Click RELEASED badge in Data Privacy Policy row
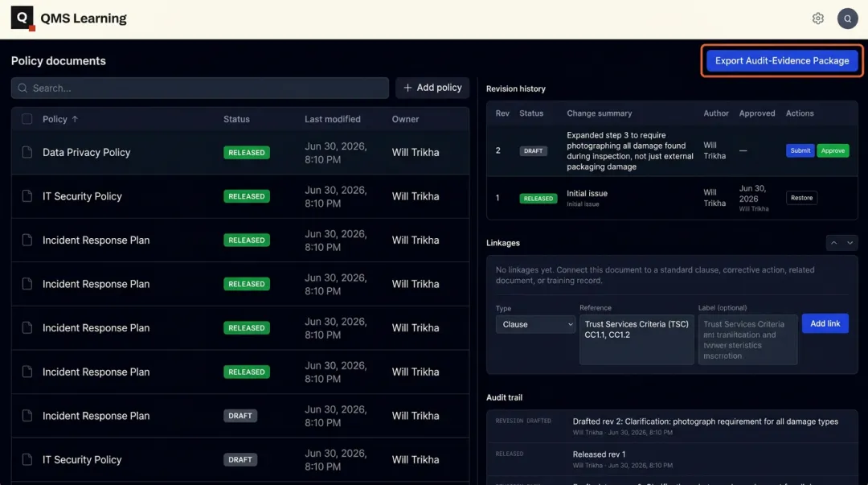This screenshot has height=485, width=868. coord(247,153)
